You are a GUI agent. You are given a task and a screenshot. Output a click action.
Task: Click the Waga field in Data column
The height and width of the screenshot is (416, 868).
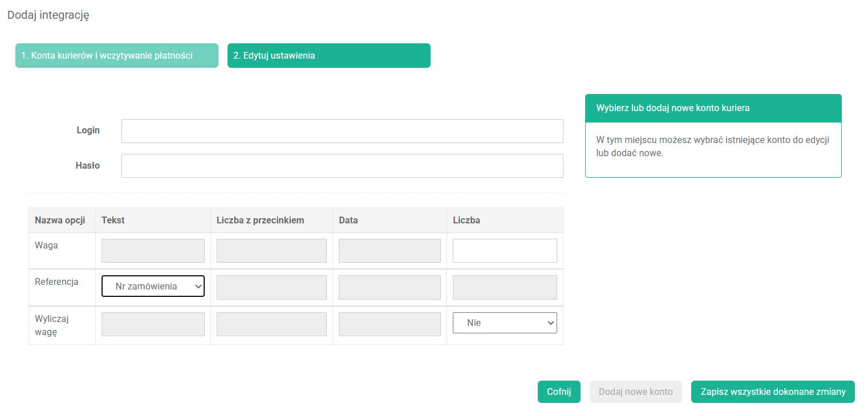coord(390,251)
